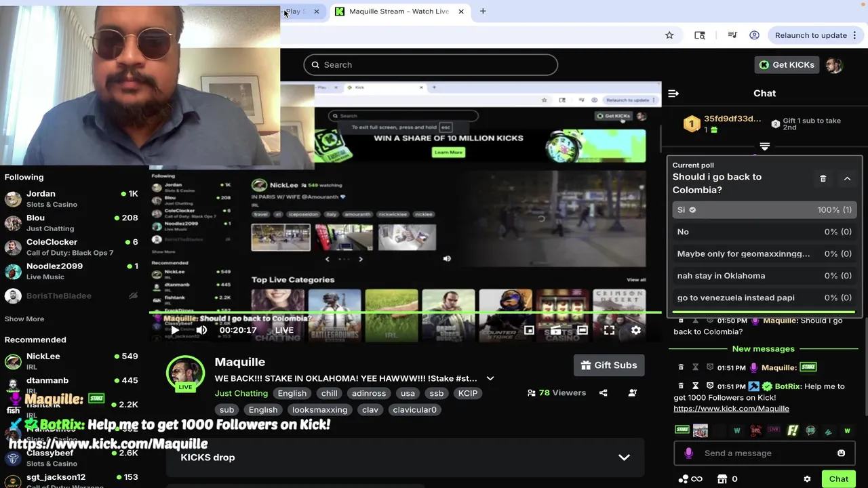Viewport: 868px width, 488px height.
Task: Open a new browser tab
Action: [483, 12]
